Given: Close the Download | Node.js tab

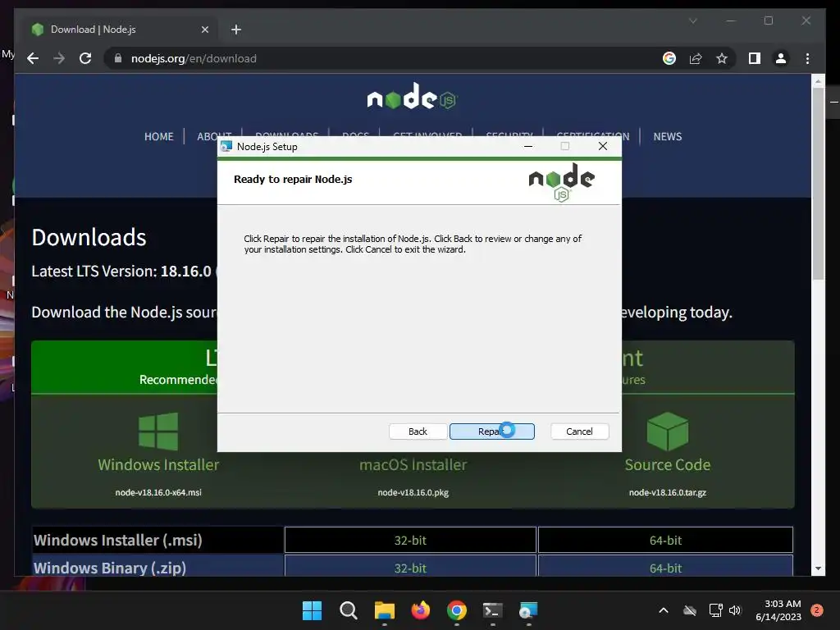Looking at the screenshot, I should (x=204, y=30).
